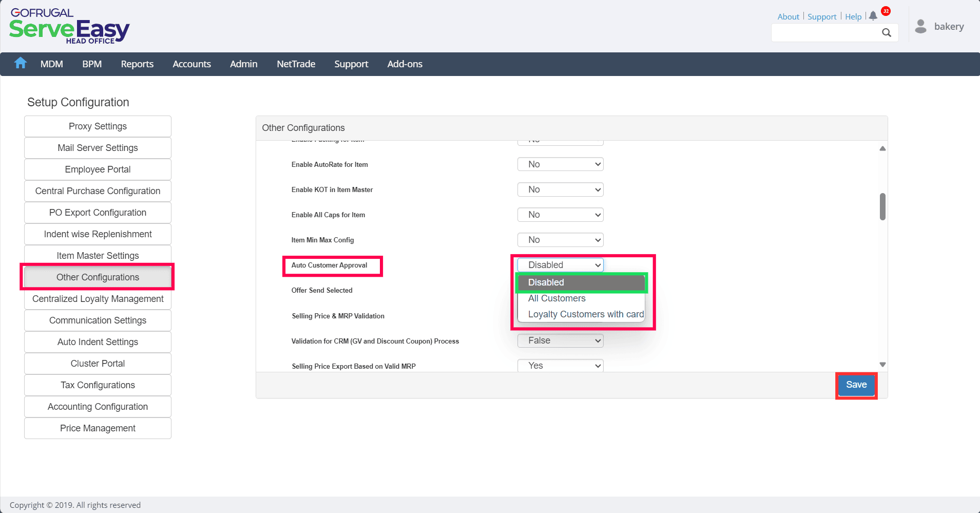
Task: Open Tax Configurations section
Action: point(98,385)
